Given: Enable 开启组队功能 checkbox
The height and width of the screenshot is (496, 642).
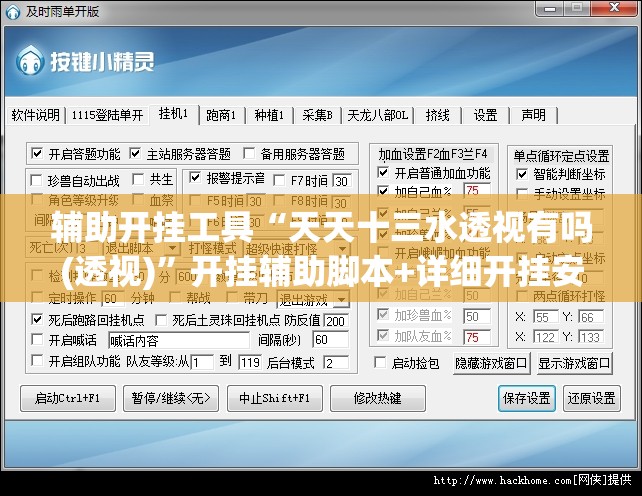Looking at the screenshot, I should pyautogui.click(x=37, y=360).
